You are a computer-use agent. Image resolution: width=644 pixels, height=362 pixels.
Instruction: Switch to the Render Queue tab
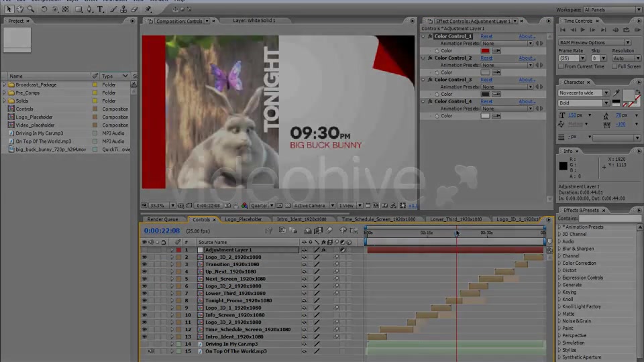tap(162, 220)
